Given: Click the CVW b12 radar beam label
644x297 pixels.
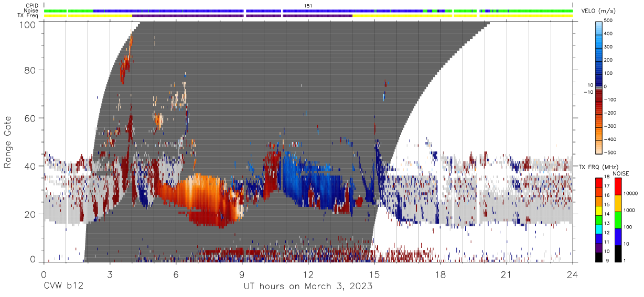Looking at the screenshot, I should 63,287.
